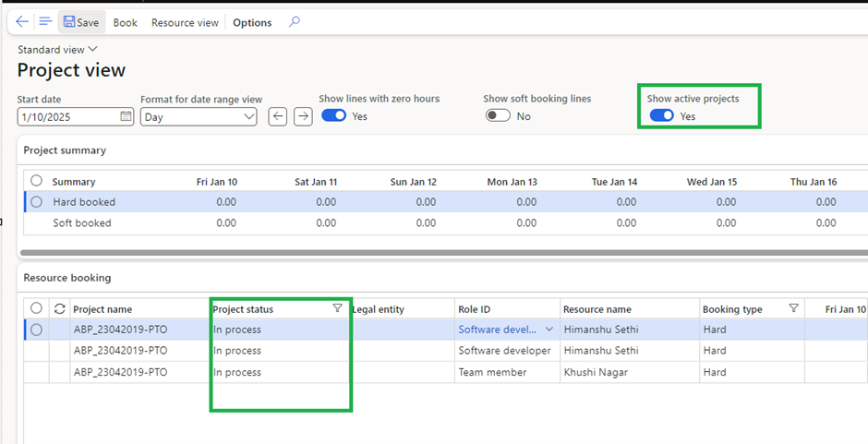
Task: Open the Booking type column filter
Action: coord(793,309)
